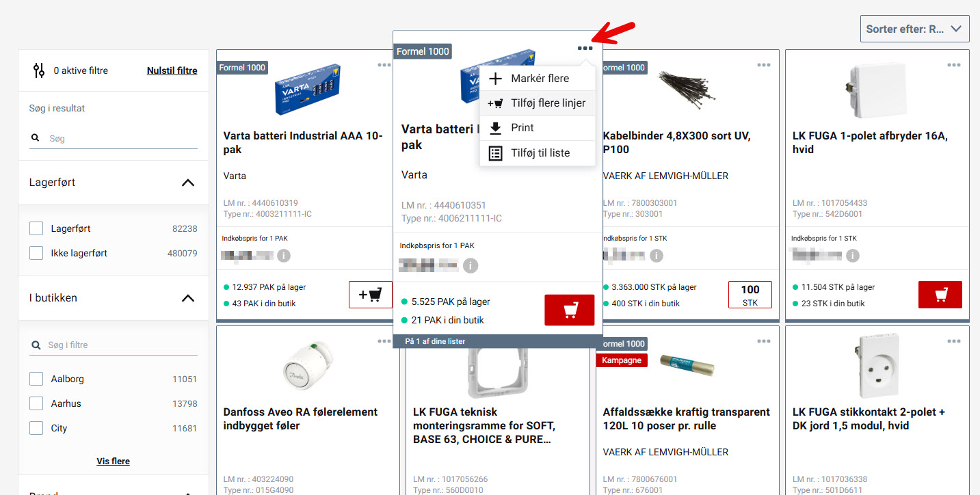Click the Nulstil filtre link

[172, 70]
